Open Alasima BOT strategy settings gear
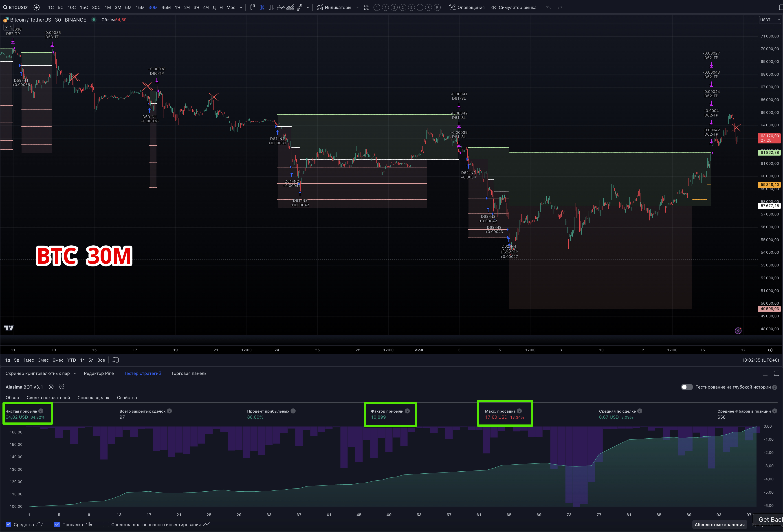The width and height of the screenshot is (783, 532). tap(51, 387)
